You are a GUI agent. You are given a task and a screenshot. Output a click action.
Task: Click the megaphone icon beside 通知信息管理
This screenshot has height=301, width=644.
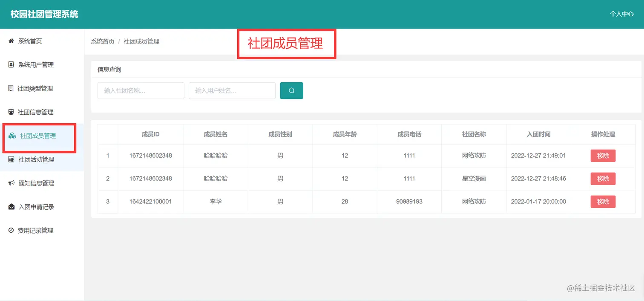(x=11, y=183)
